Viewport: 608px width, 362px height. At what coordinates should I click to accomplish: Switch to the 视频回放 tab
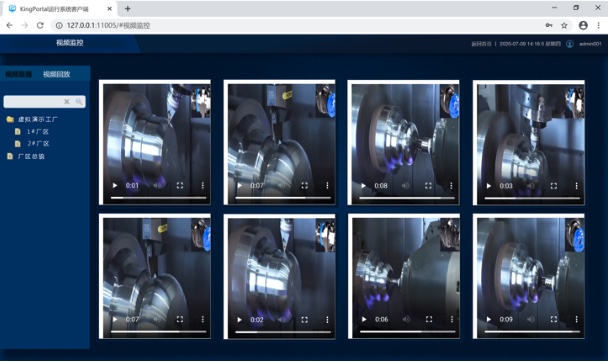pyautogui.click(x=57, y=74)
